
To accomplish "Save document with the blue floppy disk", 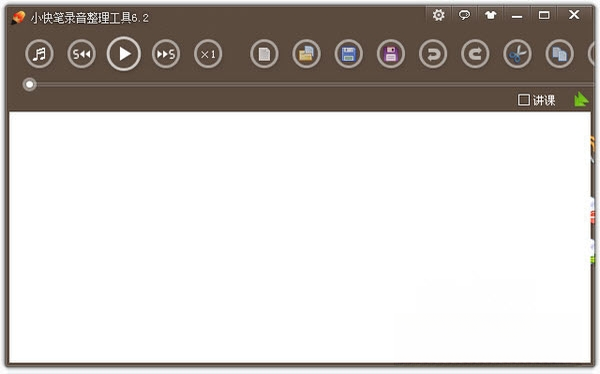I will pos(349,54).
